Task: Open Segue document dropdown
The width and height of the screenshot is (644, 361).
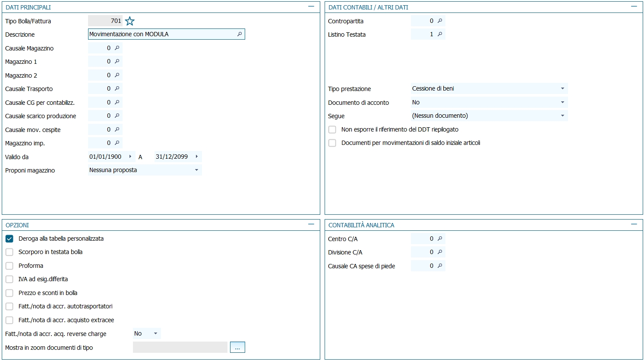Action: point(562,116)
